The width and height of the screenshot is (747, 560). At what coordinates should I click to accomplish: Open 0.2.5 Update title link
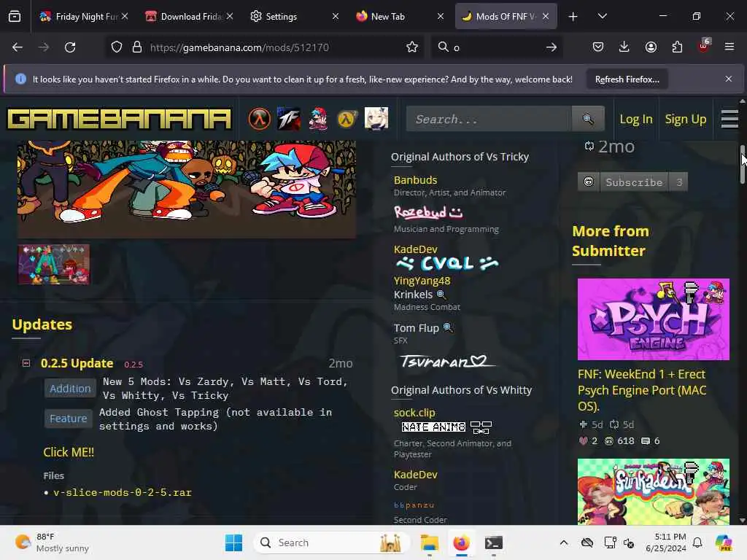click(x=77, y=363)
